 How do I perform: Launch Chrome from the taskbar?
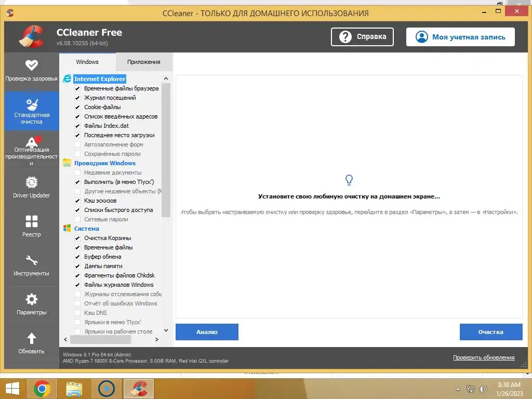[42, 389]
